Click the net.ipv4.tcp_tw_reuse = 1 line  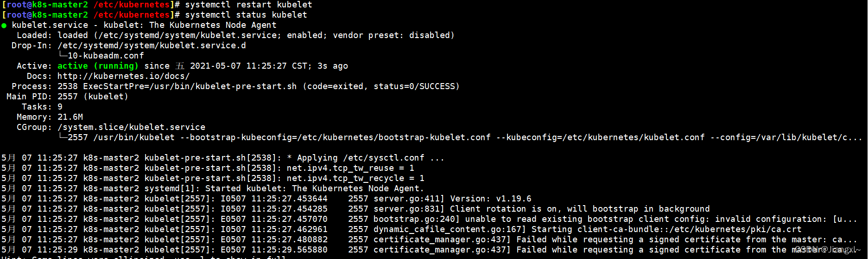[350, 168]
